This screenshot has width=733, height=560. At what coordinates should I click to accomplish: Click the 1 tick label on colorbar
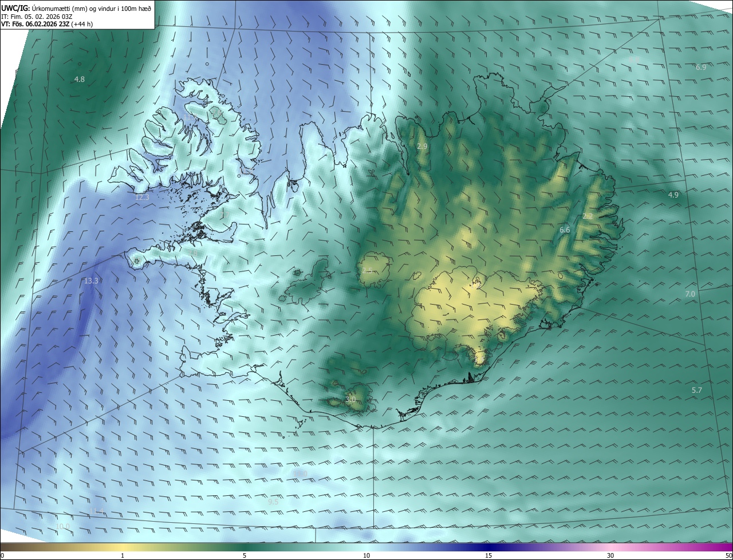click(x=123, y=555)
